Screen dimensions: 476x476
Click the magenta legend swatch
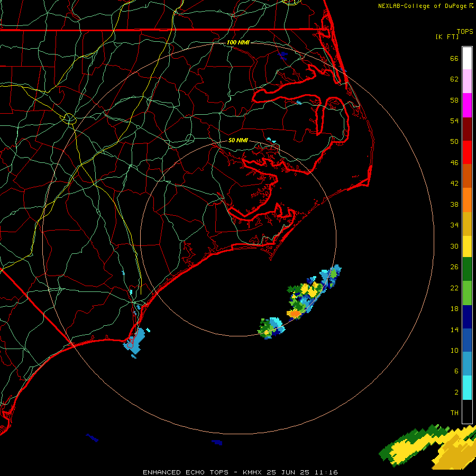tap(467, 105)
